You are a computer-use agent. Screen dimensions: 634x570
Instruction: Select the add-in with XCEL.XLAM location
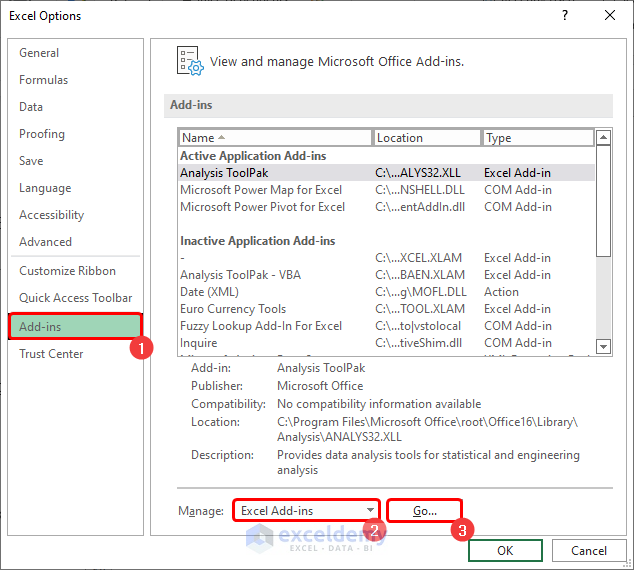[x=387, y=258]
